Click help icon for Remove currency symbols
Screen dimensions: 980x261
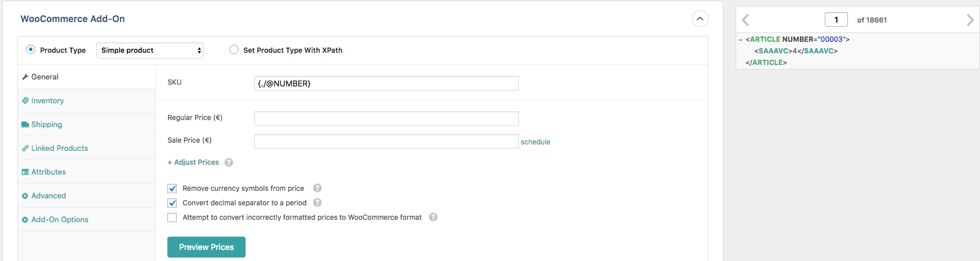click(x=317, y=188)
